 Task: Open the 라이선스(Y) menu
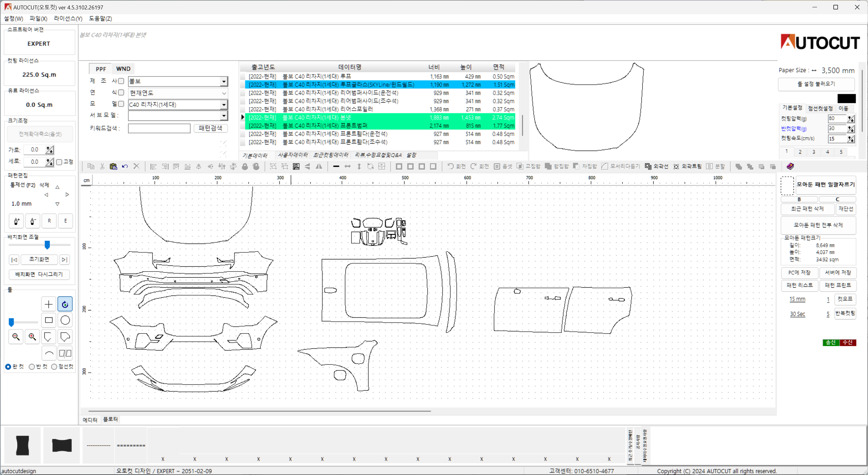68,19
